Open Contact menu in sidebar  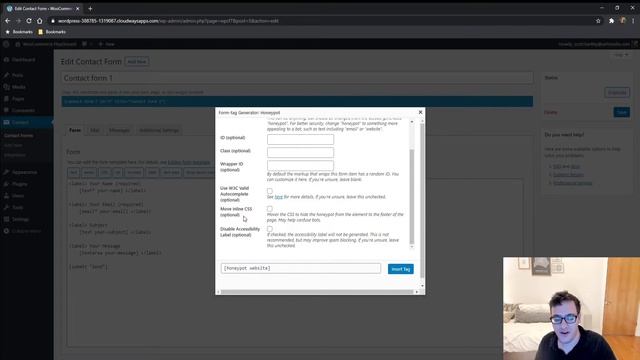27,122
